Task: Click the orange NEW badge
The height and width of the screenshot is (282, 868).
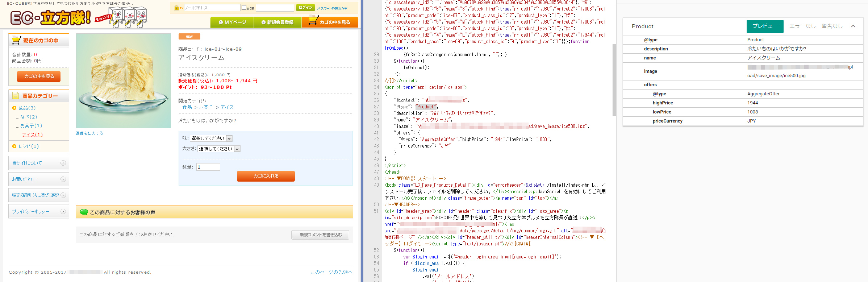Action: click(189, 36)
